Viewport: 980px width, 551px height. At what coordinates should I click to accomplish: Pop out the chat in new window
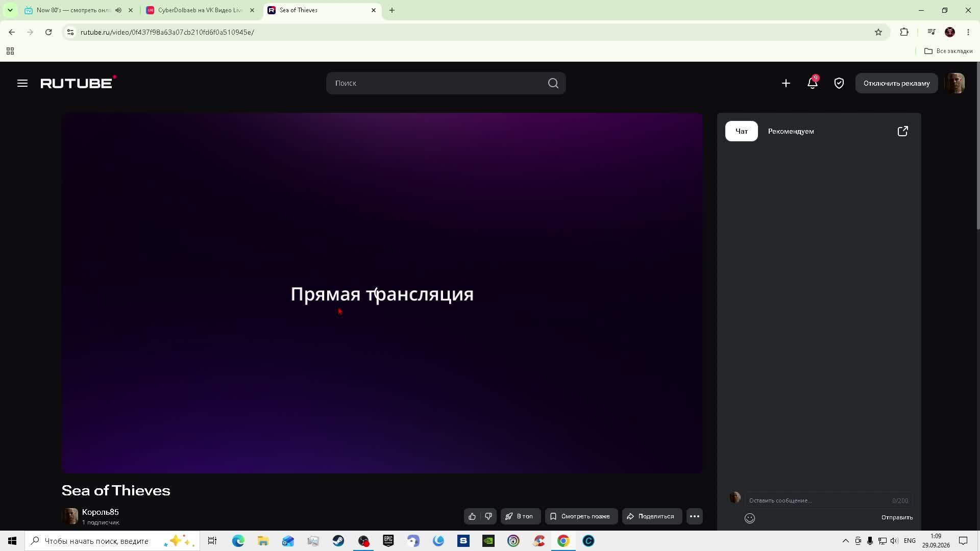[903, 131]
